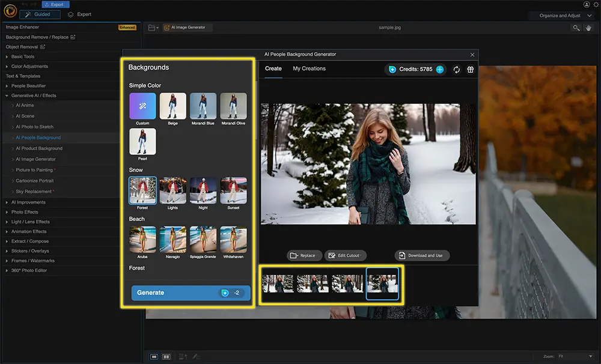Image resolution: width=601 pixels, height=364 pixels.
Task: Select the hand pan tool icon
Action: (x=590, y=28)
